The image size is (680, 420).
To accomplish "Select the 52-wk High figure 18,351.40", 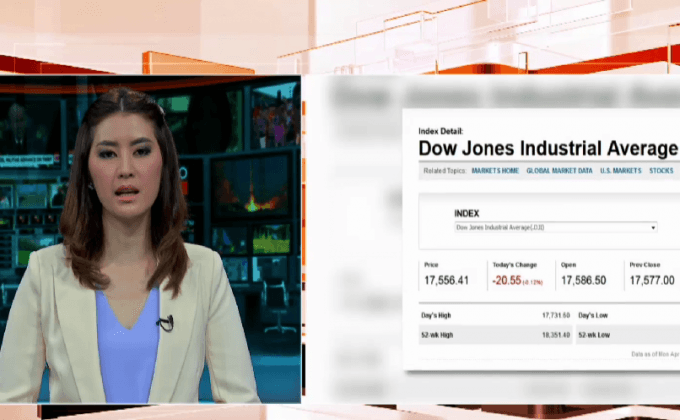I will coord(553,335).
